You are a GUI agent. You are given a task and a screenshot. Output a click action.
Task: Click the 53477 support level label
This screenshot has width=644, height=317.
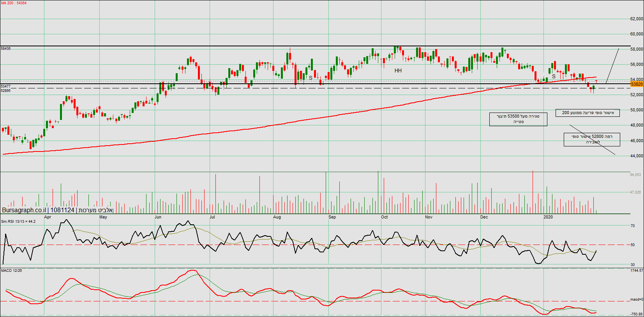coord(6,86)
